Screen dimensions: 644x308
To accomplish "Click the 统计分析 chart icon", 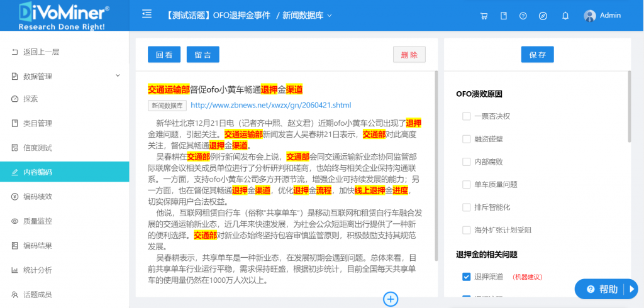I will (15, 270).
